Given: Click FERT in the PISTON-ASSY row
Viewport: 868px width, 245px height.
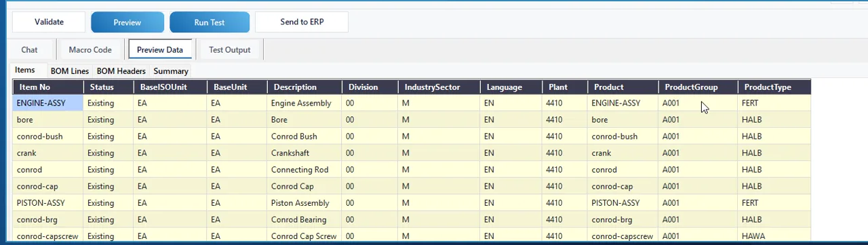Looking at the screenshot, I should [x=774, y=202].
